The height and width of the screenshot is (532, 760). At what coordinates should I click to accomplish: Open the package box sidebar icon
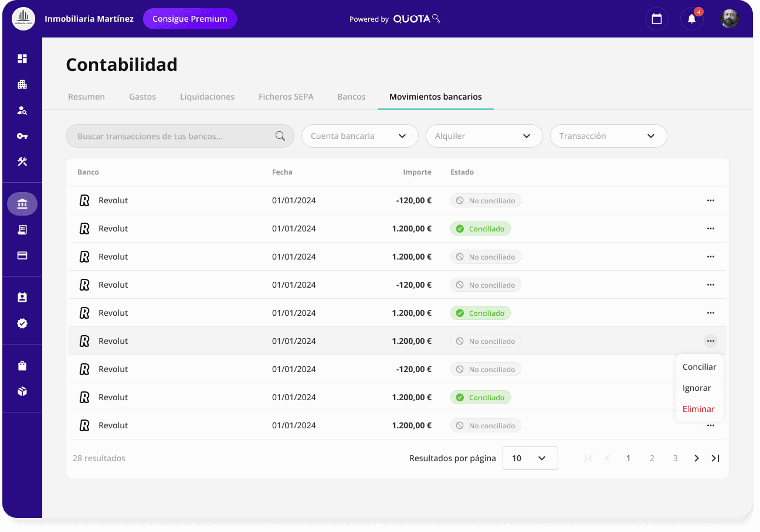(22, 391)
